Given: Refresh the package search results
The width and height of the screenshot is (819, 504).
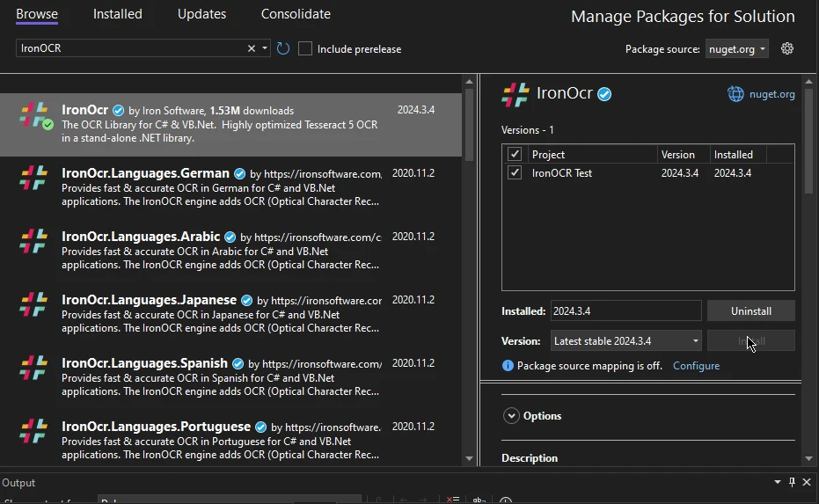Looking at the screenshot, I should [x=283, y=48].
